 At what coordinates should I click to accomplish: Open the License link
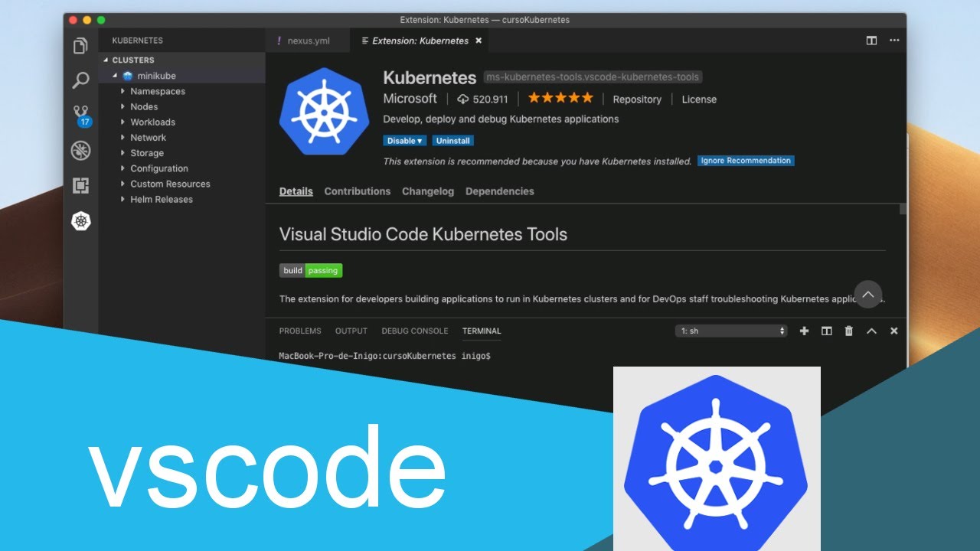(699, 99)
